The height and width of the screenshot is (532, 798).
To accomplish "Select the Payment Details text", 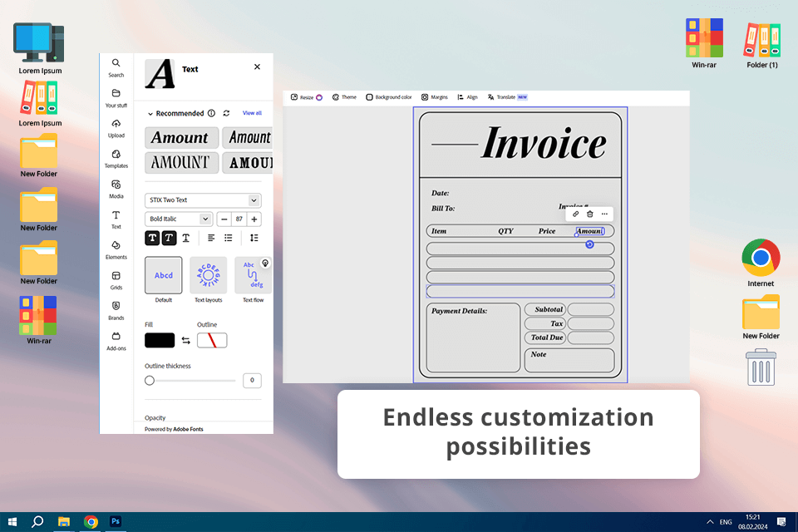I will (459, 311).
